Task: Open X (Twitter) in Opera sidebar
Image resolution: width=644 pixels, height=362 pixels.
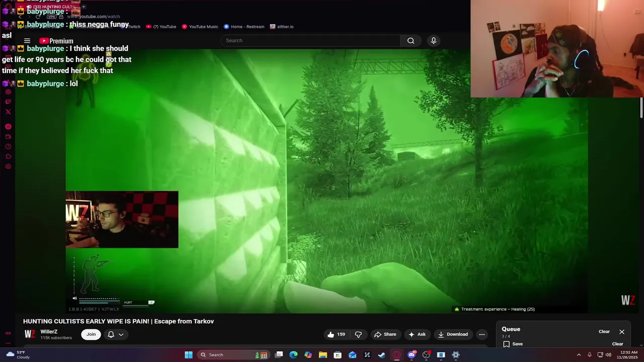Action: pyautogui.click(x=8, y=112)
